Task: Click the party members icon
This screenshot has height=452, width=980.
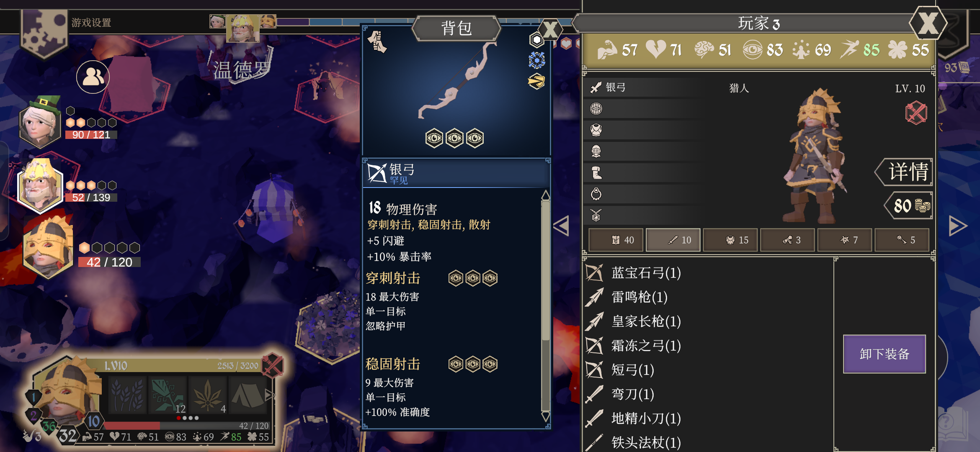Action: click(x=93, y=77)
